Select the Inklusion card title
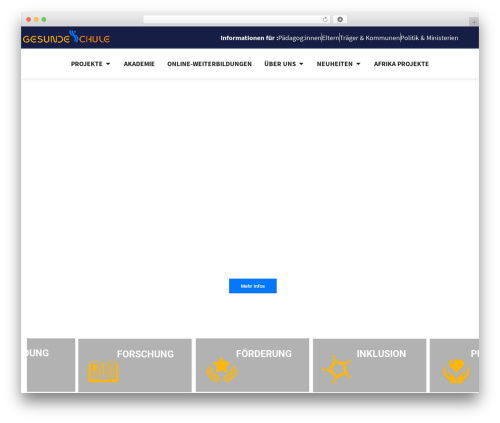This screenshot has height=423, width=500. 381,353
